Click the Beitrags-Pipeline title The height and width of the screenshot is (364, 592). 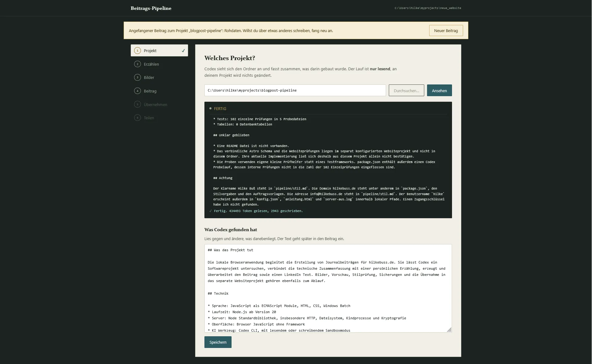point(151,8)
